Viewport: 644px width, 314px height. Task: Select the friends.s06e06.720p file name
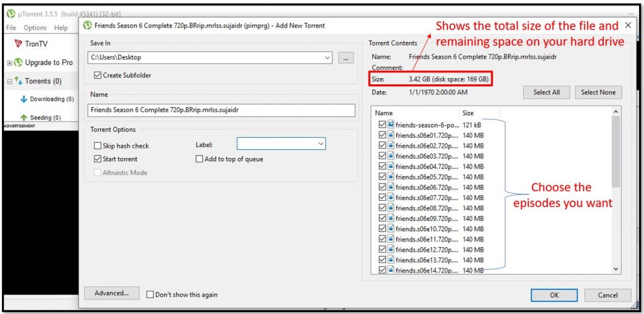pos(427,188)
